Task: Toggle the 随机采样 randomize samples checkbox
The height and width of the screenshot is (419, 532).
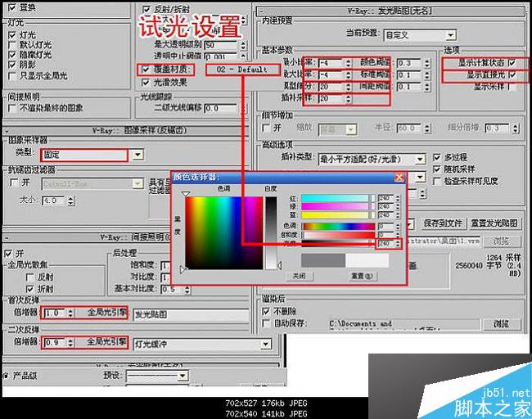Action: 437,169
